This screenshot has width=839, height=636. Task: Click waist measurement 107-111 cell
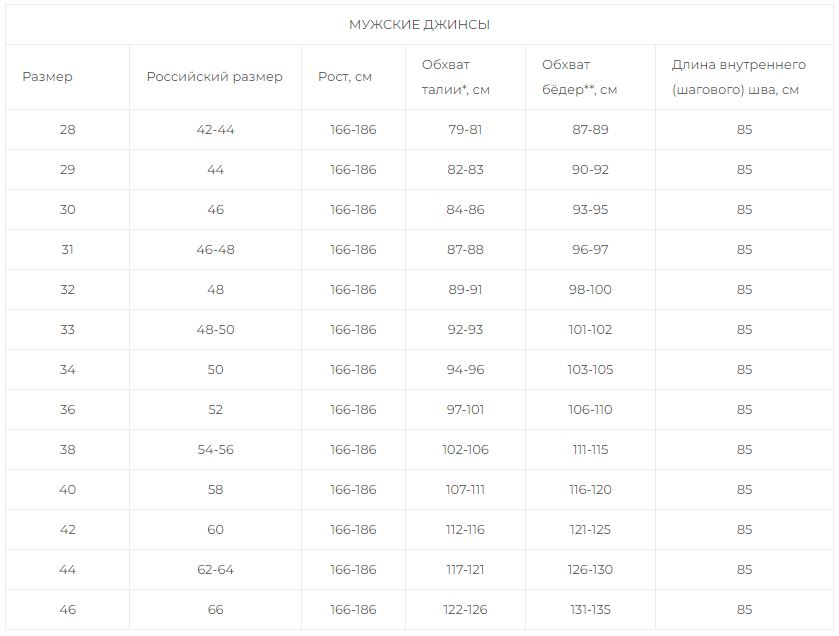tap(465, 490)
